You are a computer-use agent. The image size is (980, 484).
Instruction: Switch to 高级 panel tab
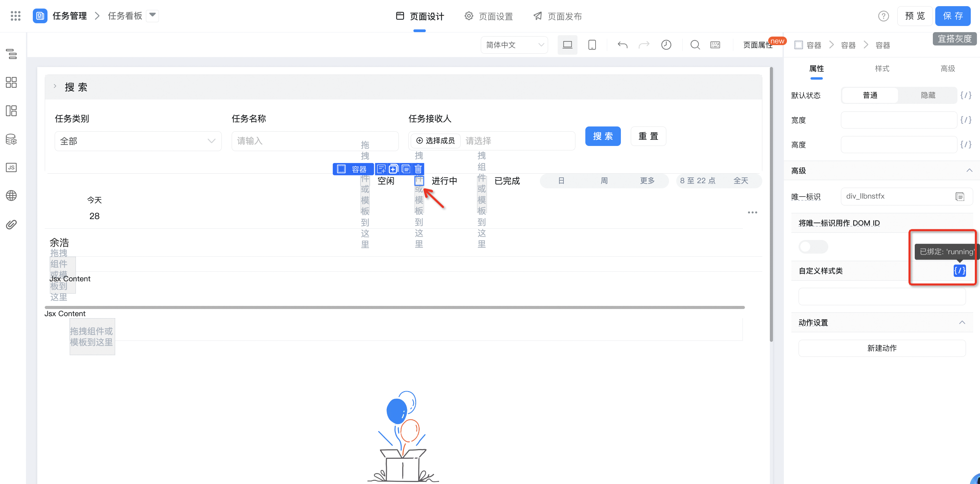947,68
